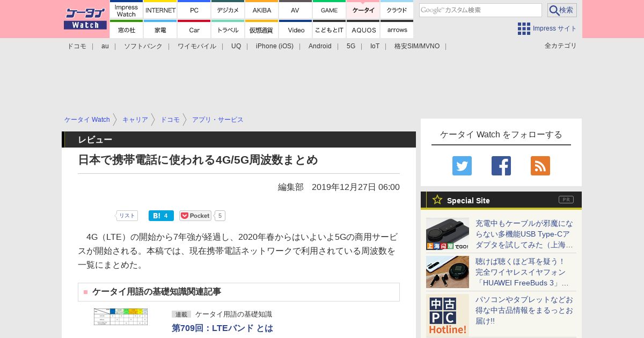Click the リスト share button
Screen dimensions: 644x338
coord(127,216)
